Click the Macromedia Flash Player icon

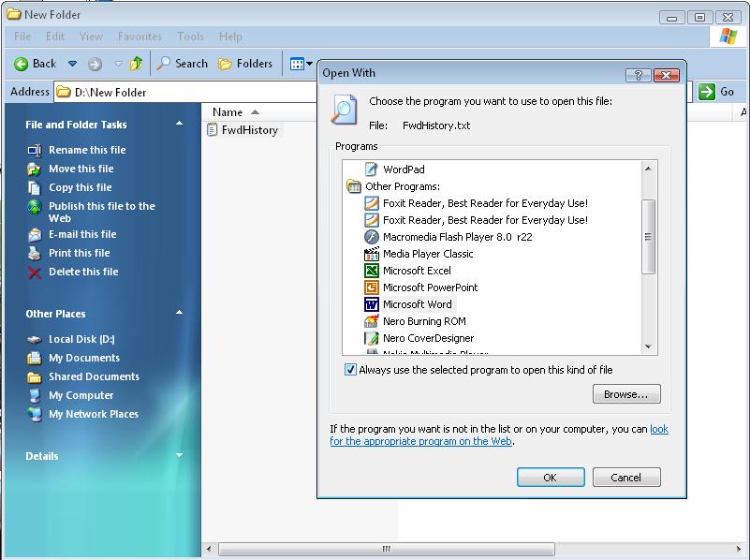pyautogui.click(x=371, y=237)
